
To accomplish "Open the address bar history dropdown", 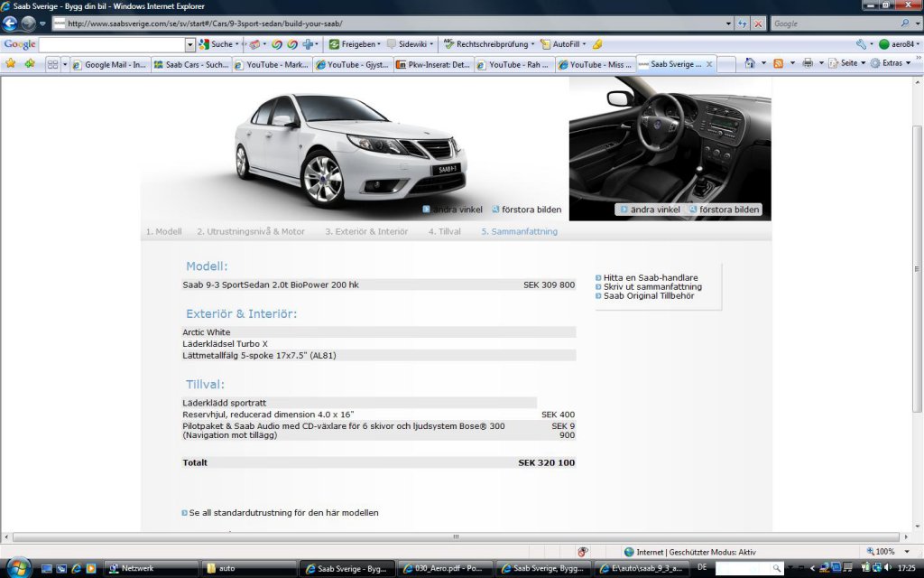I will pos(728,23).
